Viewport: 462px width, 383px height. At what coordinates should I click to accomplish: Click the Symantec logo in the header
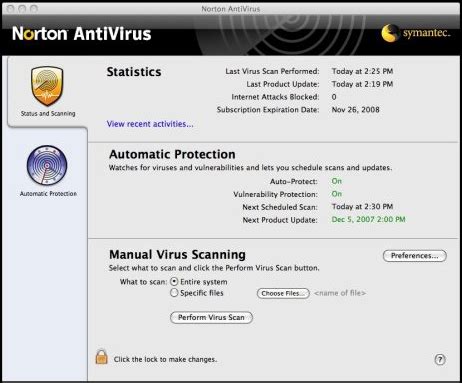click(415, 33)
